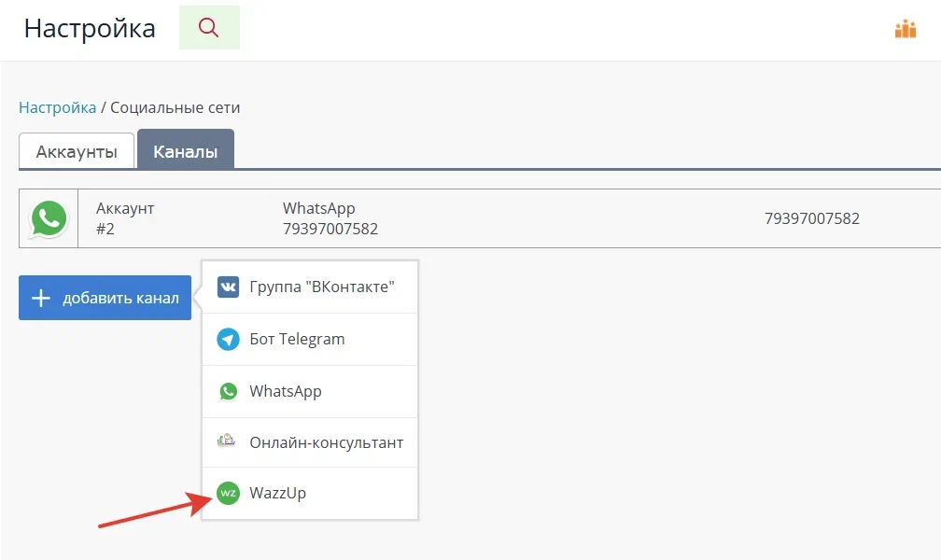This screenshot has width=941, height=560.
Task: Click the green WazzUp icon
Action: 229,493
